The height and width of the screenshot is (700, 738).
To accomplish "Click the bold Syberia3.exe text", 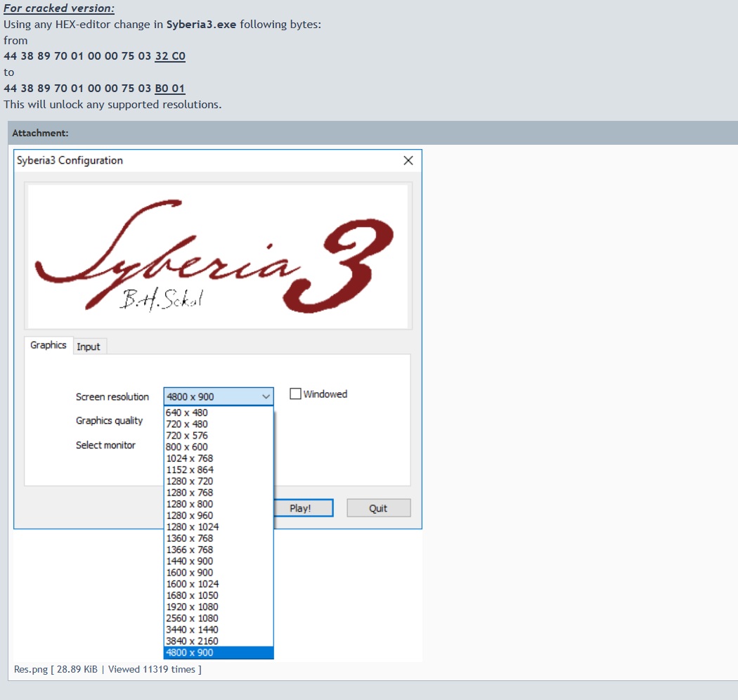I will coord(202,24).
